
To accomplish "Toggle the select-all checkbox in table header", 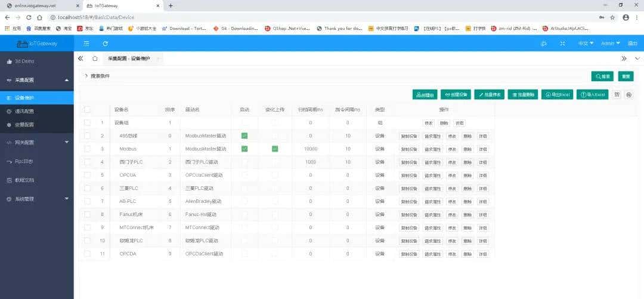I will pyautogui.click(x=87, y=110).
